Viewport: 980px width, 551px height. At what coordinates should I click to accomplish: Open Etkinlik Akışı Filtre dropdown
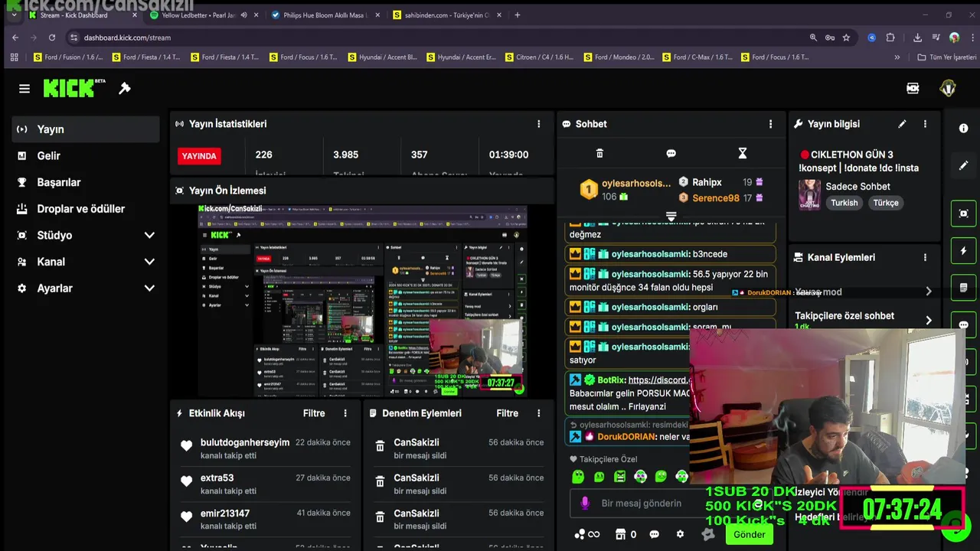pyautogui.click(x=314, y=413)
